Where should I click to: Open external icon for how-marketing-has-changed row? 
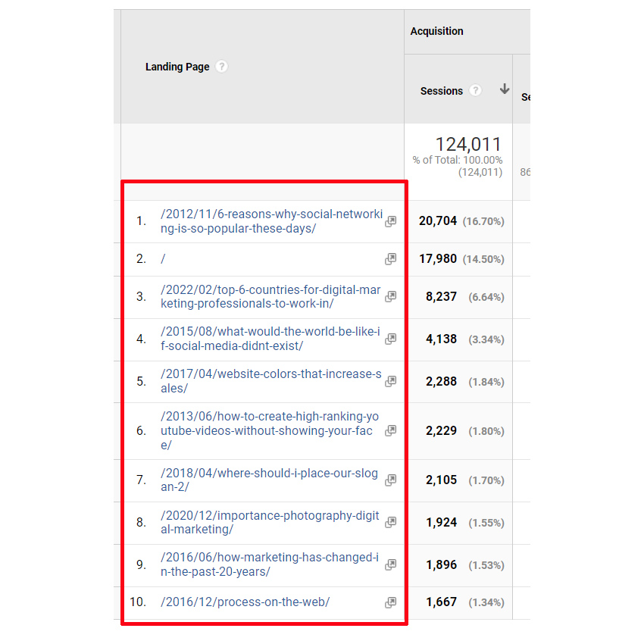tap(391, 564)
